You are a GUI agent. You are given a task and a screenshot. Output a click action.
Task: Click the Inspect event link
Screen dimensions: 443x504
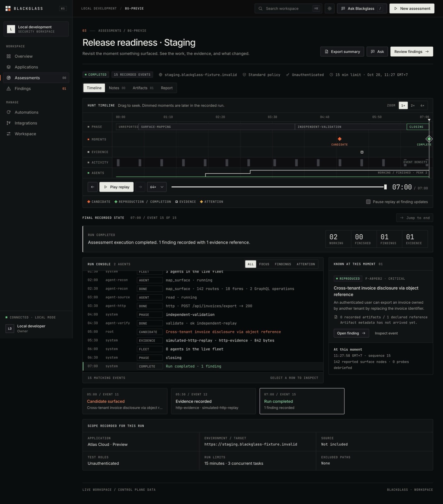[386, 333]
